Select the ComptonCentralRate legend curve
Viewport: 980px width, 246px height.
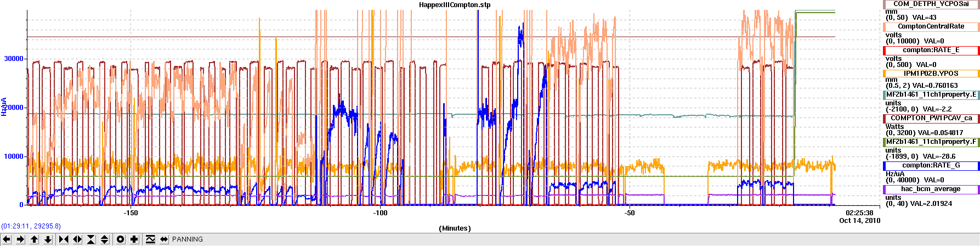coord(931,26)
